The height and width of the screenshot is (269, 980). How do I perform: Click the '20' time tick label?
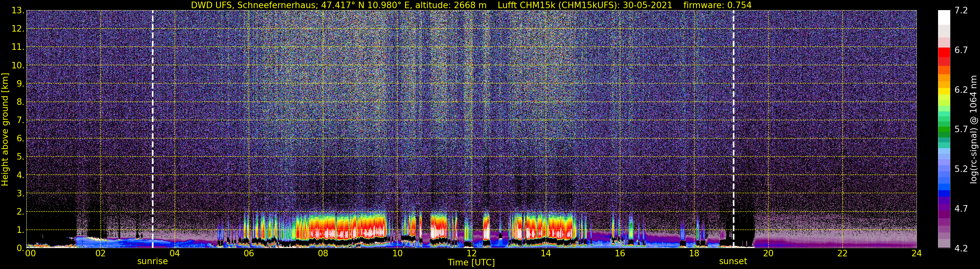(768, 253)
